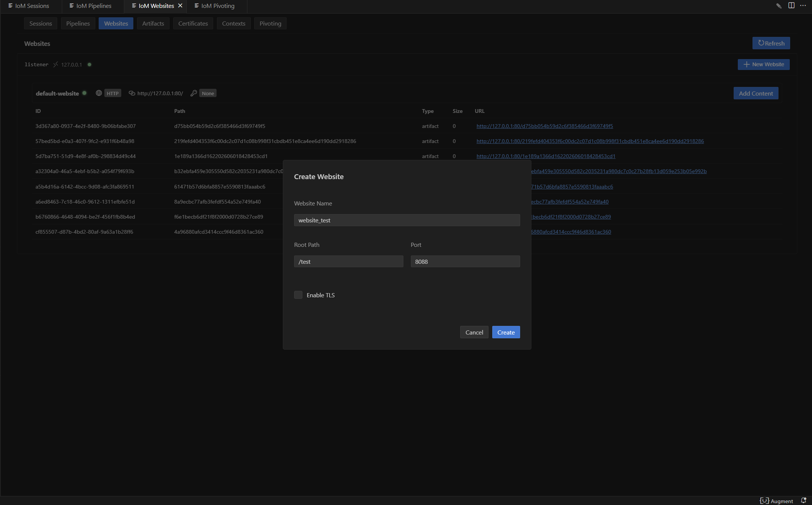The height and width of the screenshot is (505, 812).
Task: Open the More Actions ellipsis menu
Action: tap(803, 5)
